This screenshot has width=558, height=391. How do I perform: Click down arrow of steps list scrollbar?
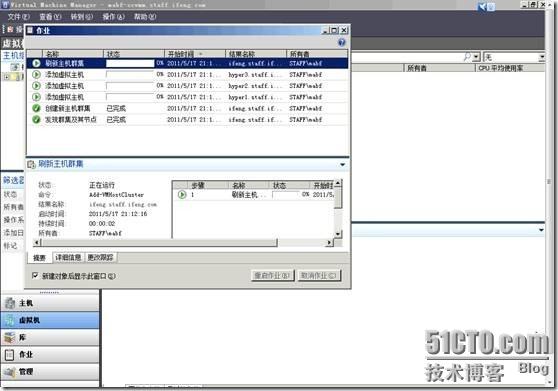coord(338,234)
